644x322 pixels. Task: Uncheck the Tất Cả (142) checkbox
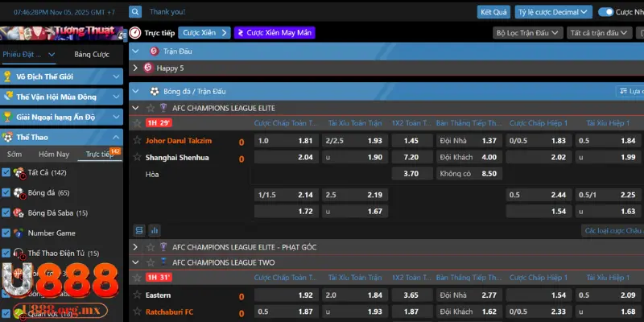tap(6, 172)
